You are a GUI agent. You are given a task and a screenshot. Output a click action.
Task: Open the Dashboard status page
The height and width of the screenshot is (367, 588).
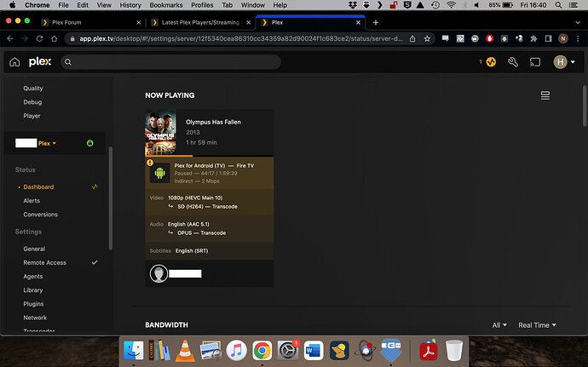point(38,186)
